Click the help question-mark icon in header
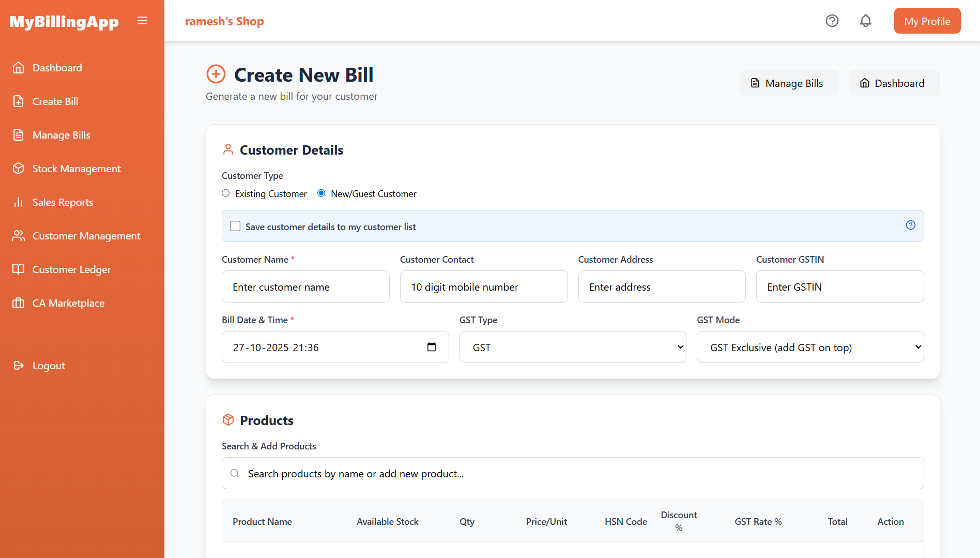This screenshot has width=980, height=558. pyautogui.click(x=832, y=21)
